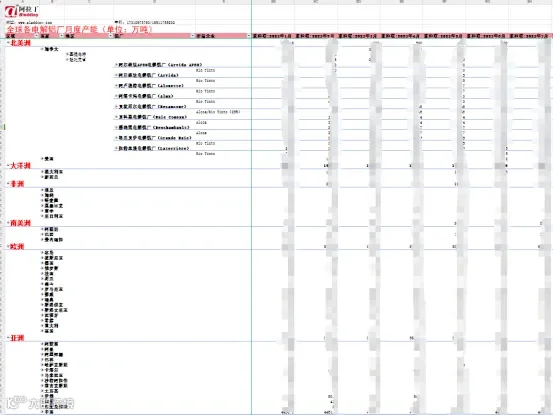Open filter dropdown on the first pink header cell
This screenshot has width=554, height=415.
coord(36,36)
